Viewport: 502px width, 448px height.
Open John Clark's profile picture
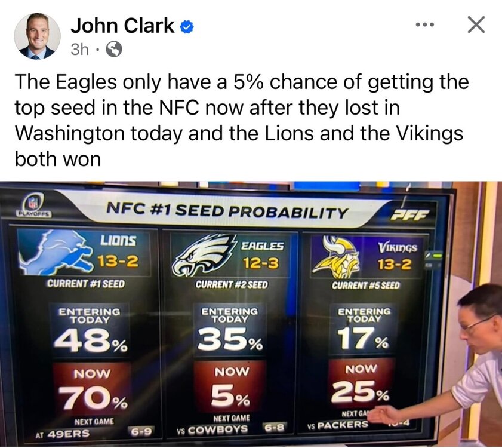pyautogui.click(x=37, y=36)
